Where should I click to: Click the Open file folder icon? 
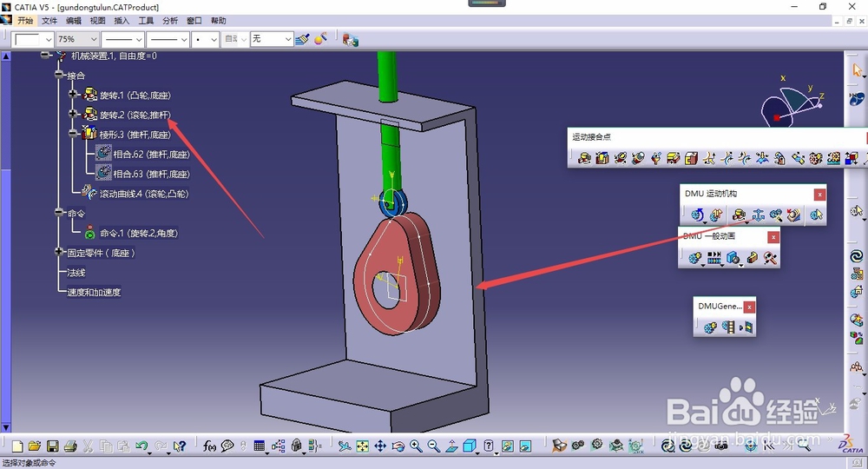point(35,446)
